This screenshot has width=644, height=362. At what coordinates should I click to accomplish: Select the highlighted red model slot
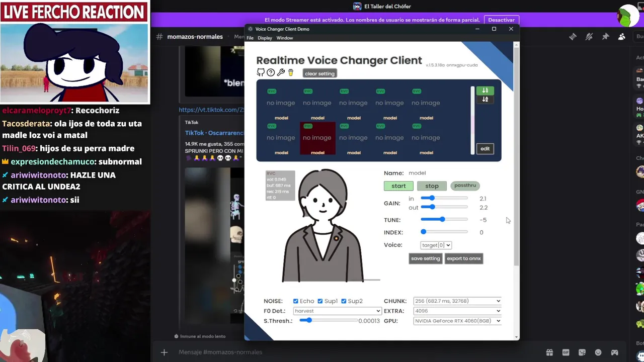tap(317, 138)
